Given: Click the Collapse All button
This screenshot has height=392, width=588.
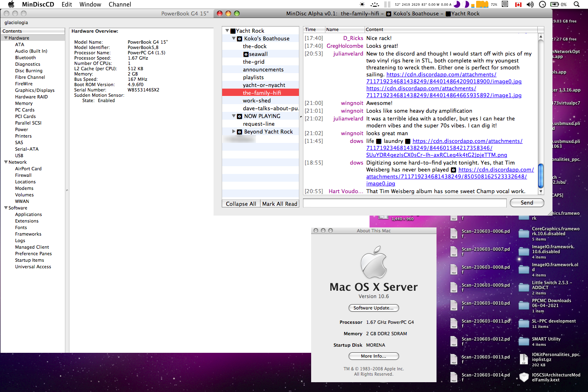Looking at the screenshot, I should coord(241,204).
